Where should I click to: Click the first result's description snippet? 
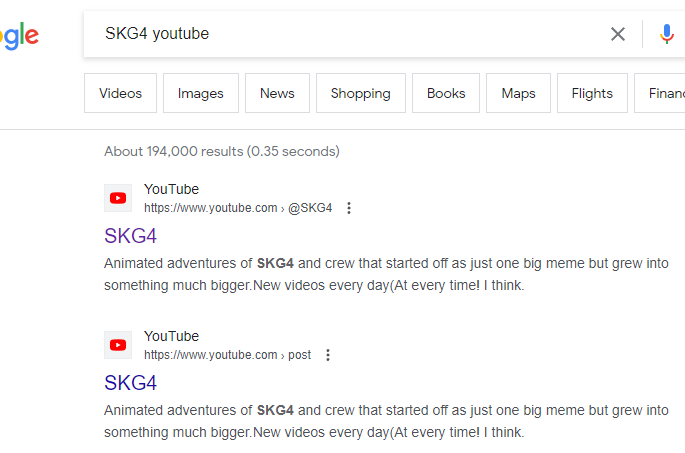coord(386,274)
